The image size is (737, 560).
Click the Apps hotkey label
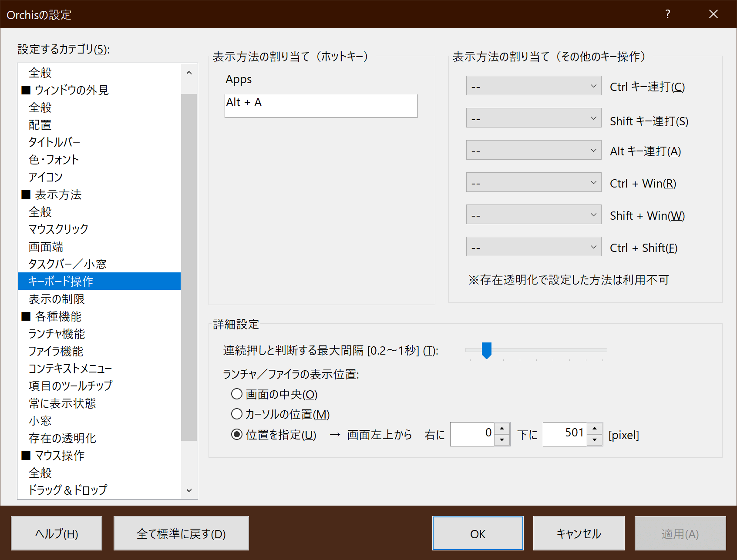click(x=239, y=80)
